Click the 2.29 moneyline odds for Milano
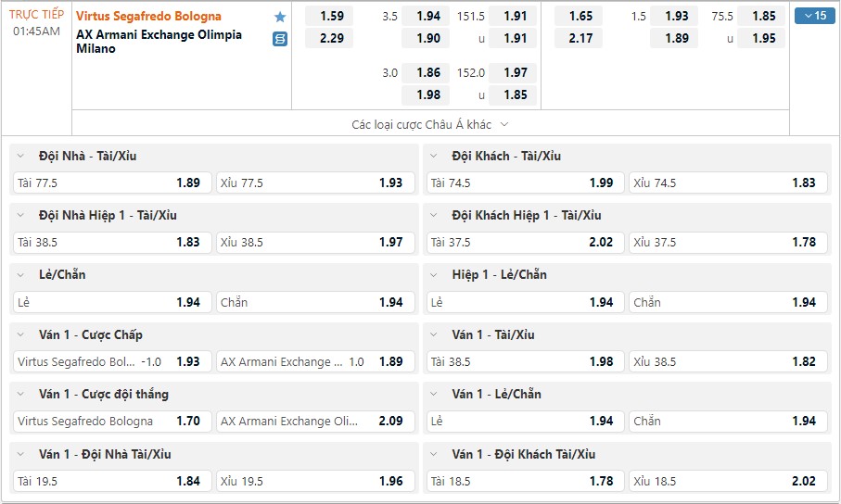This screenshot has height=504, width=841. tap(329, 39)
